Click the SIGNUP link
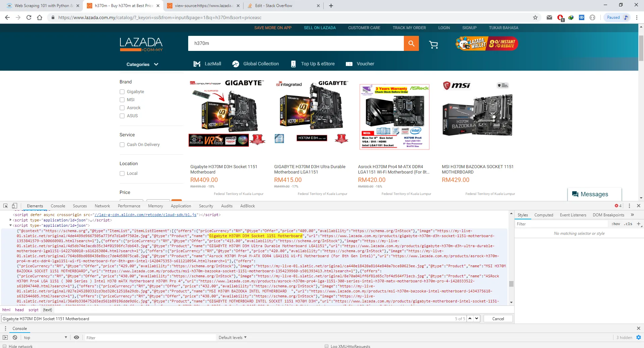Viewport: 644px width, 348px height. pyautogui.click(x=469, y=28)
